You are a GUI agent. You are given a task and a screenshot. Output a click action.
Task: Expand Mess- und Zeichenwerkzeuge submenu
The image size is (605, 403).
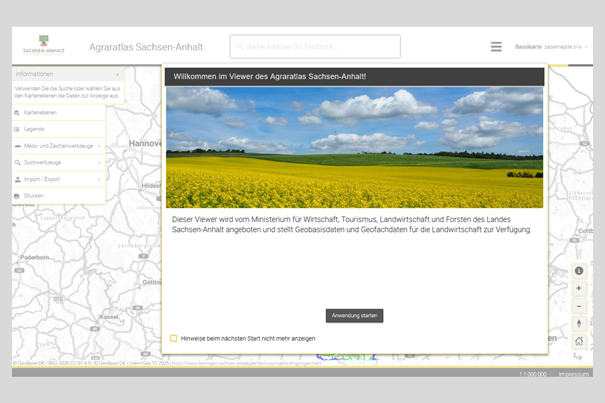click(x=99, y=146)
